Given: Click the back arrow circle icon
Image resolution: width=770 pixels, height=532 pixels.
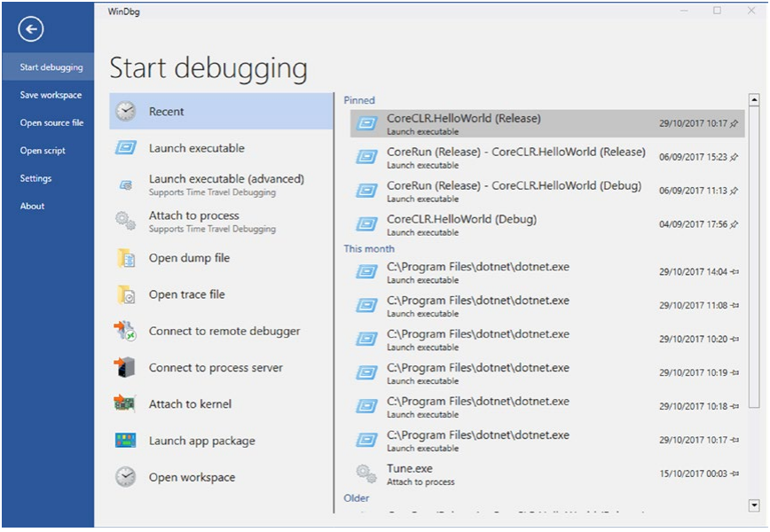Looking at the screenshot, I should (x=31, y=29).
